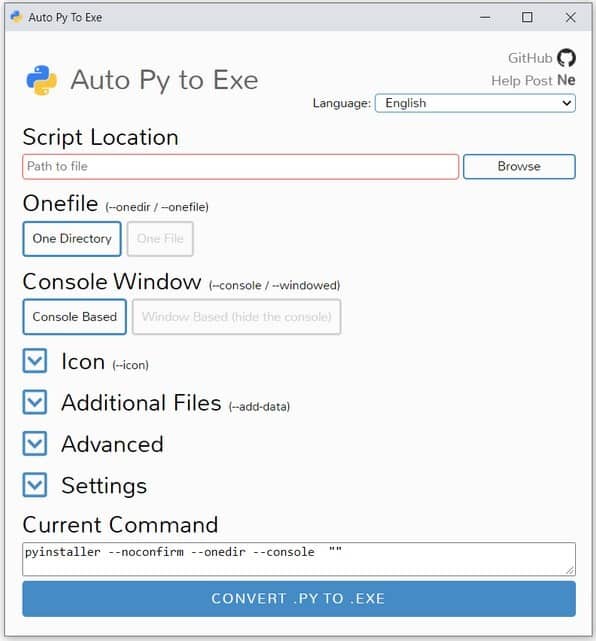Click the Python logo beside the app title
Image resolution: width=596 pixels, height=641 pixels.
point(42,80)
